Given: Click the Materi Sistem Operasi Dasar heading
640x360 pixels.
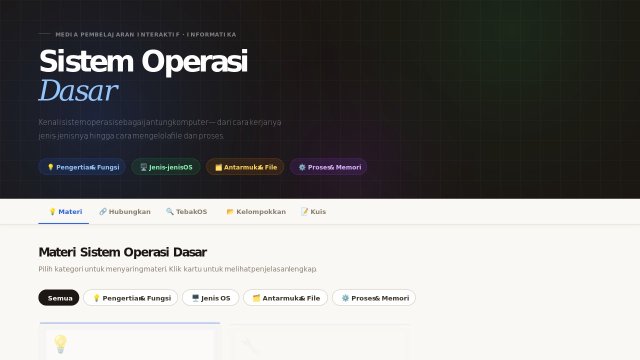Looking at the screenshot, I should pyautogui.click(x=122, y=252).
